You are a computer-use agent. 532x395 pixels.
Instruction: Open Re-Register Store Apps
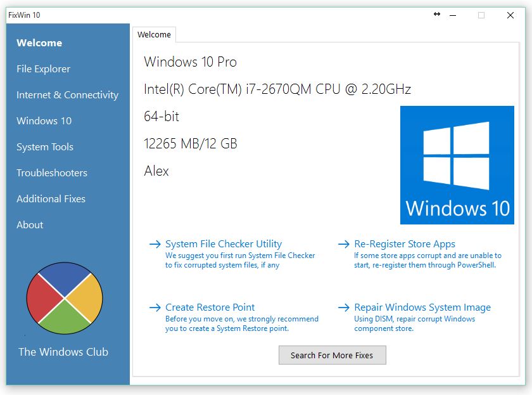pyautogui.click(x=405, y=244)
